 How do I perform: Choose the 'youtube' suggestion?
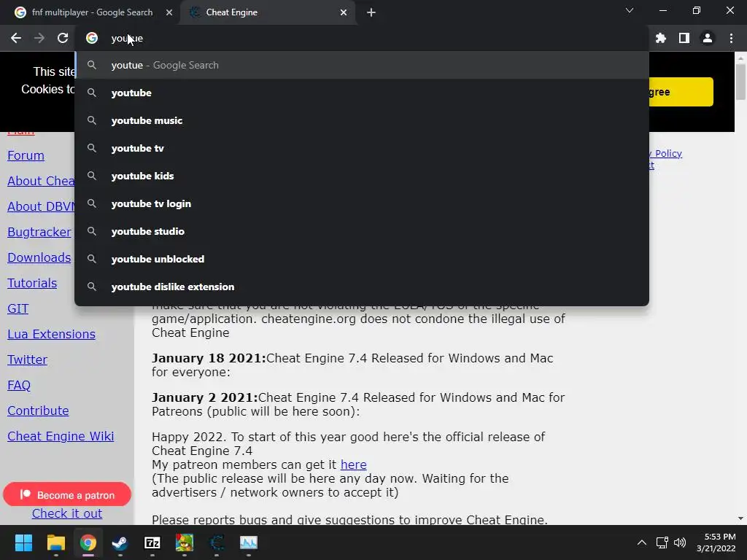(362, 93)
